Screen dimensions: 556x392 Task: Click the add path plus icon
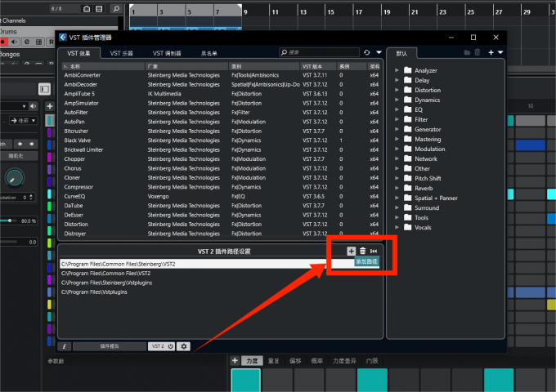(x=351, y=251)
